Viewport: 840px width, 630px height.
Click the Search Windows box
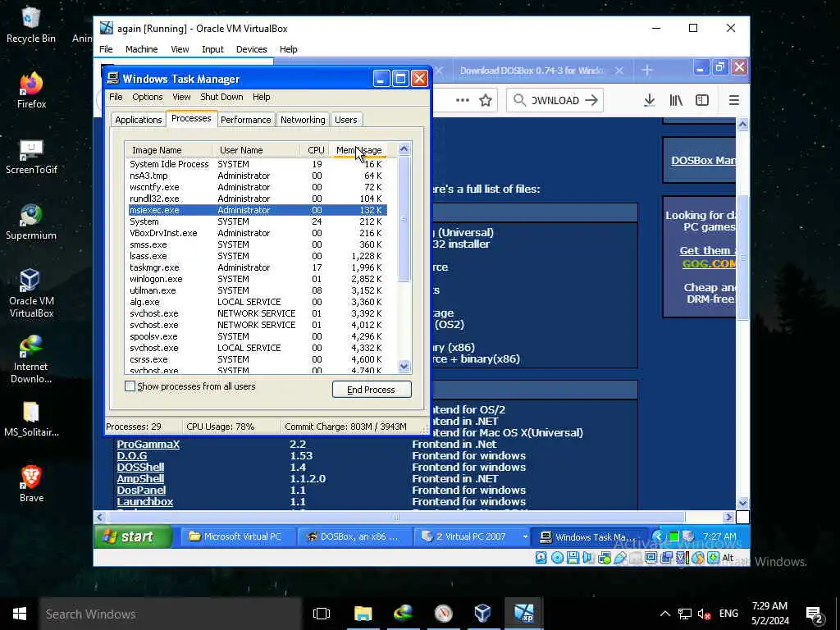click(x=171, y=614)
